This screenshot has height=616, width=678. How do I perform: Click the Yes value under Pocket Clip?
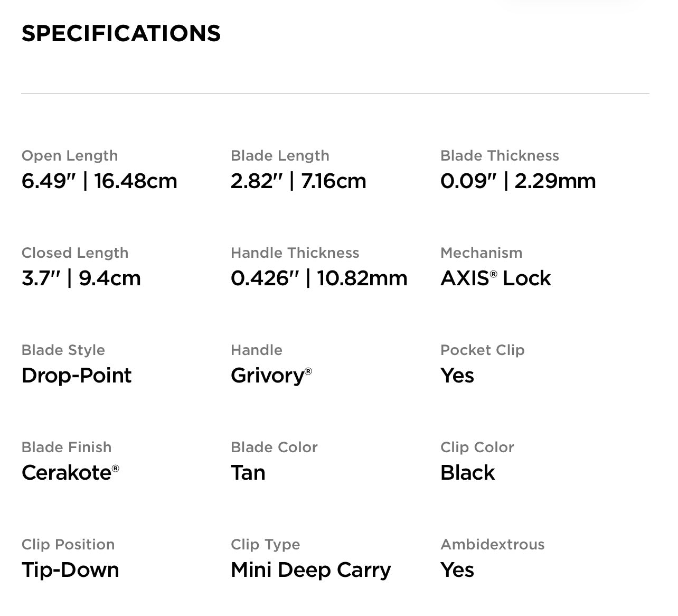457,376
